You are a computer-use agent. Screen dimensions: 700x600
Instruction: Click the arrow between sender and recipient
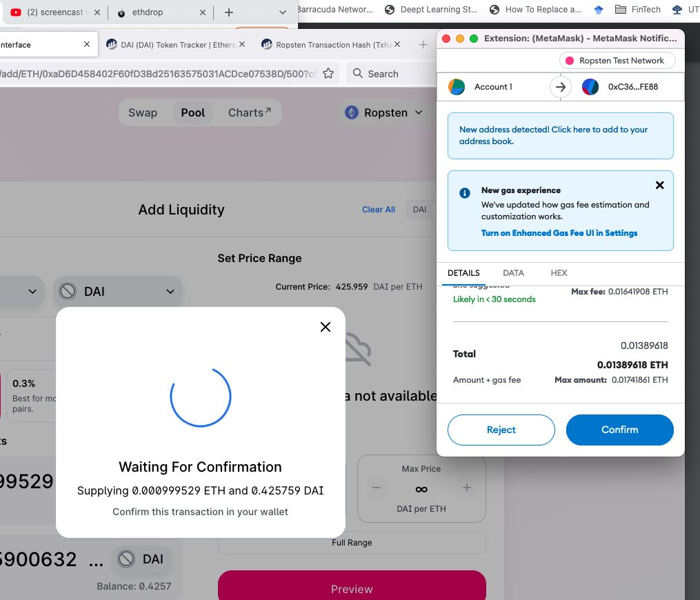click(561, 87)
